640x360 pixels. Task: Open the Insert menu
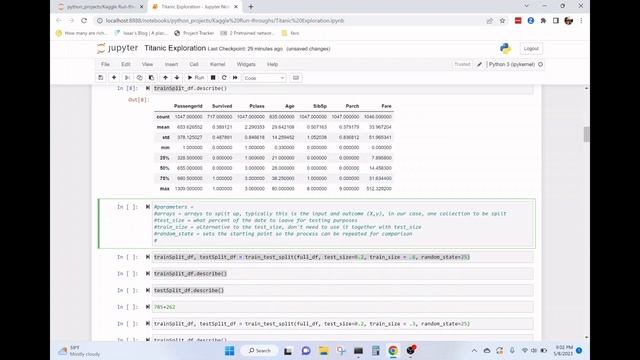tap(171, 64)
